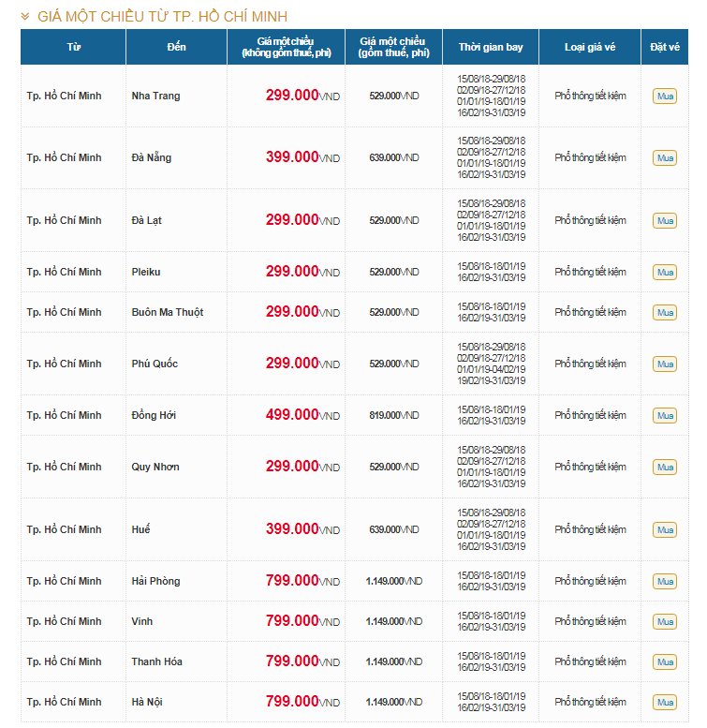This screenshot has width=707, height=728.
Task: Click the Loại giá vé header
Action: click(590, 47)
